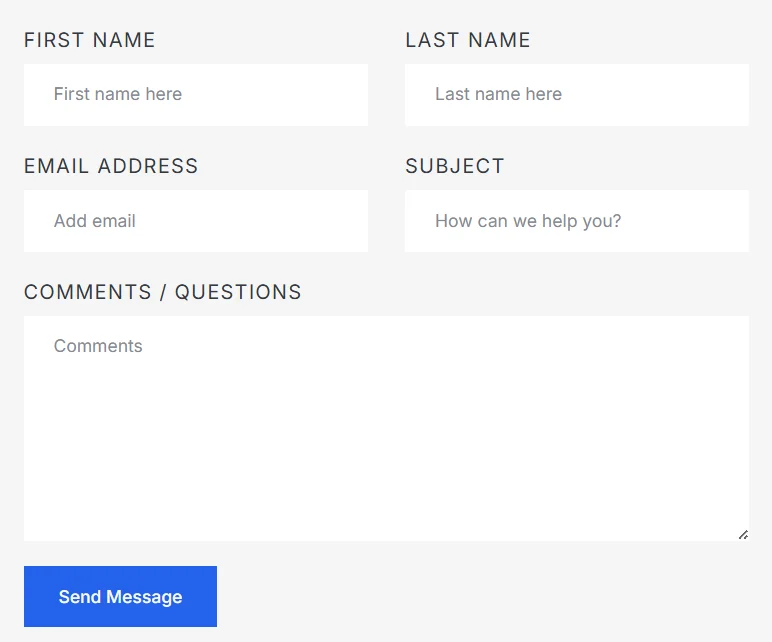Click the resize handle of the comments box
Screen dimensions: 772x642
point(743,535)
